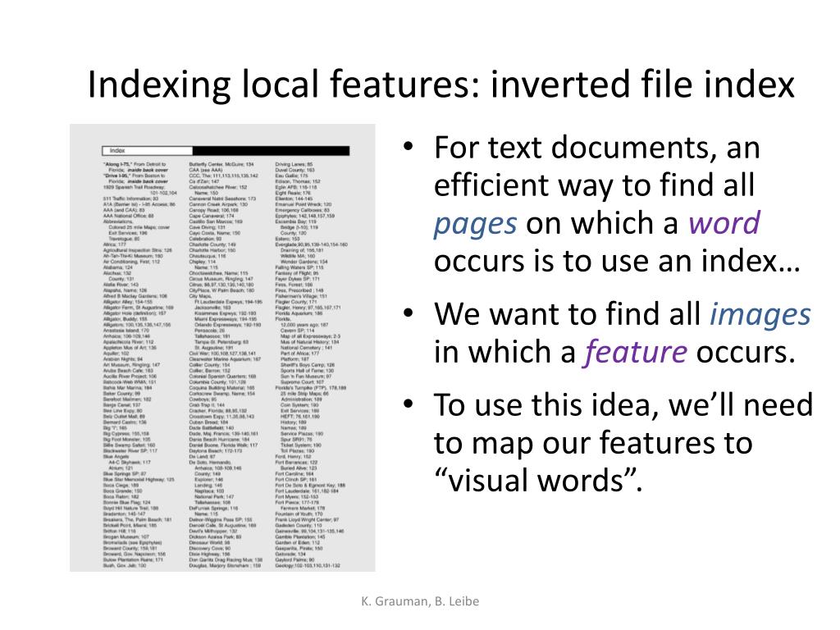This screenshot has width=840, height=630.
Task: Click the index entry "Anastasia Island; 170"
Action: (x=126, y=330)
